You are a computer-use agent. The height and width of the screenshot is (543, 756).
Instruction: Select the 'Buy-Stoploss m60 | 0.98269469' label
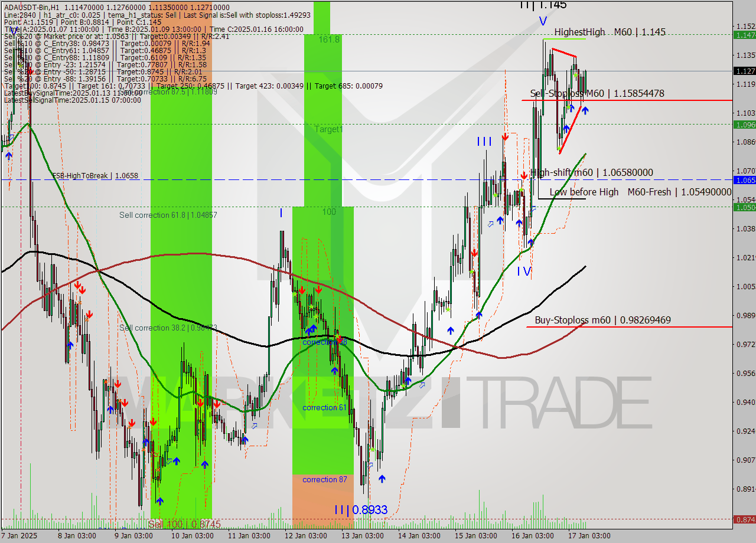pyautogui.click(x=603, y=320)
